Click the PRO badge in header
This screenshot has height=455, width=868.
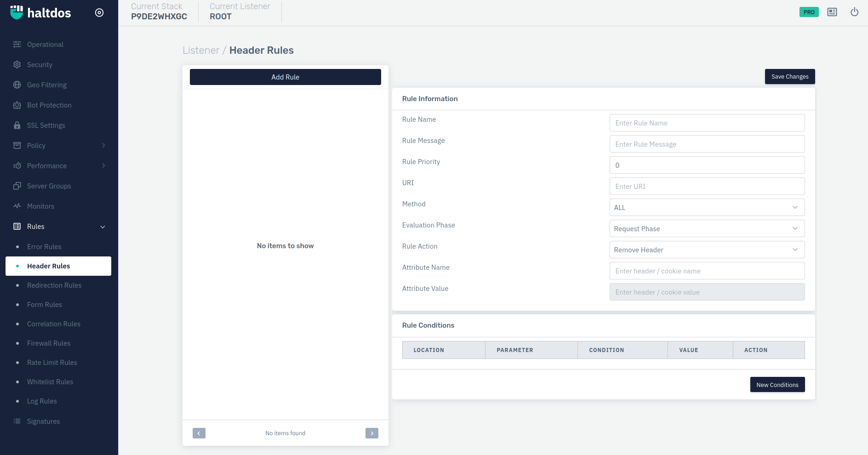[x=809, y=12]
